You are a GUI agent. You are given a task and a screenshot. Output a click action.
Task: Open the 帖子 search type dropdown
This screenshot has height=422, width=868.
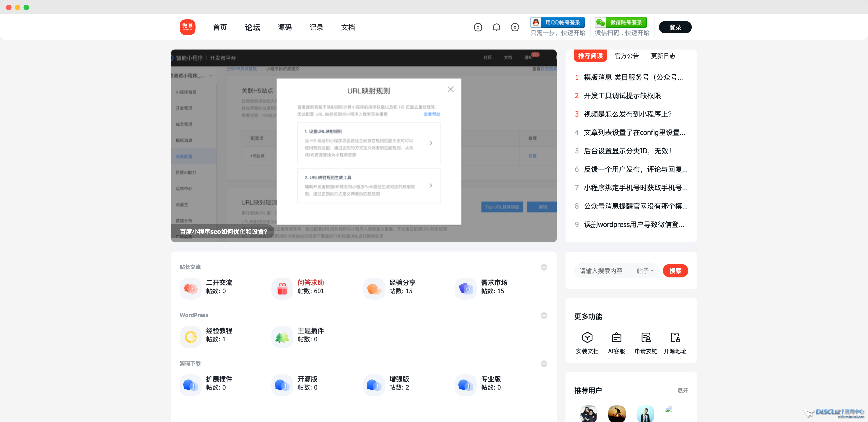645,271
